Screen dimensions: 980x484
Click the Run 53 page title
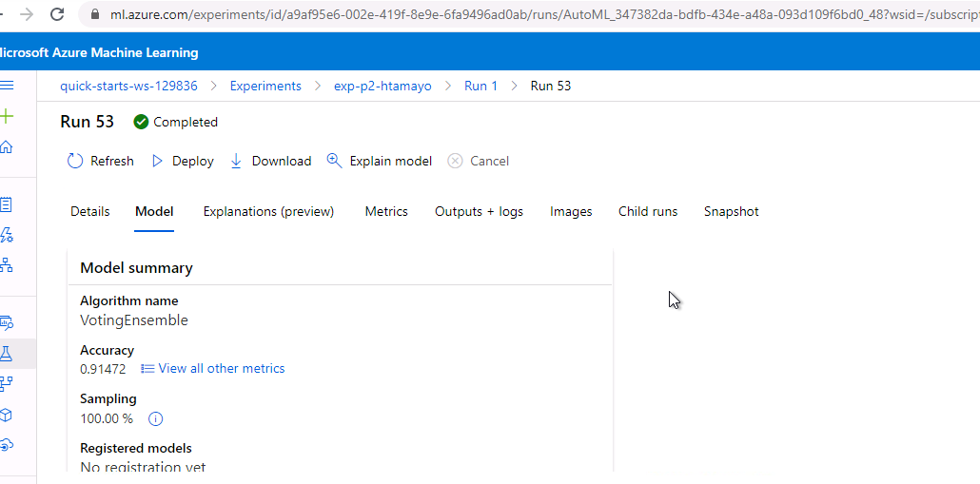(87, 122)
